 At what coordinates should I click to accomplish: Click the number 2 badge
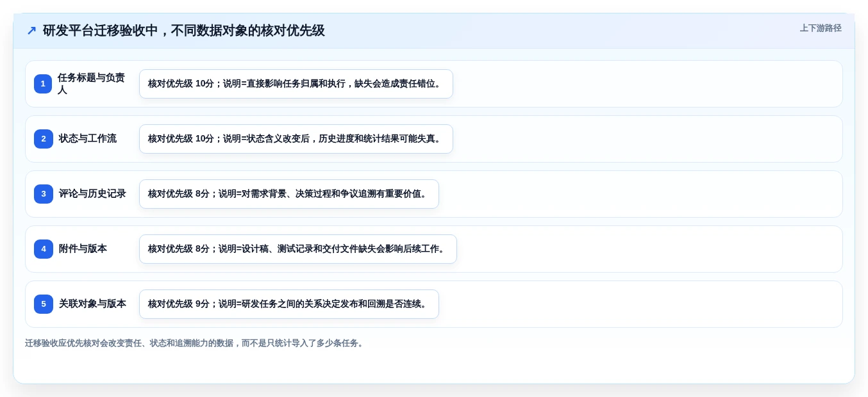point(44,139)
